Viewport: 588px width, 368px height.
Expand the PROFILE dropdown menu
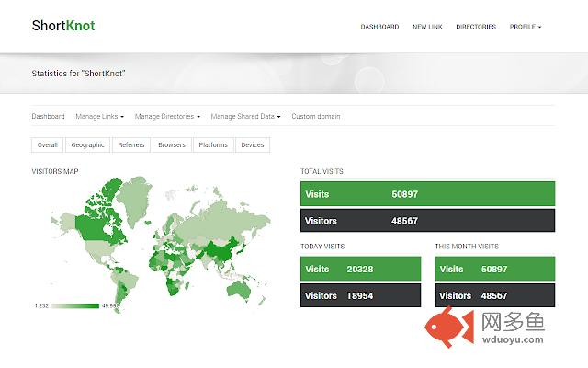coord(526,27)
